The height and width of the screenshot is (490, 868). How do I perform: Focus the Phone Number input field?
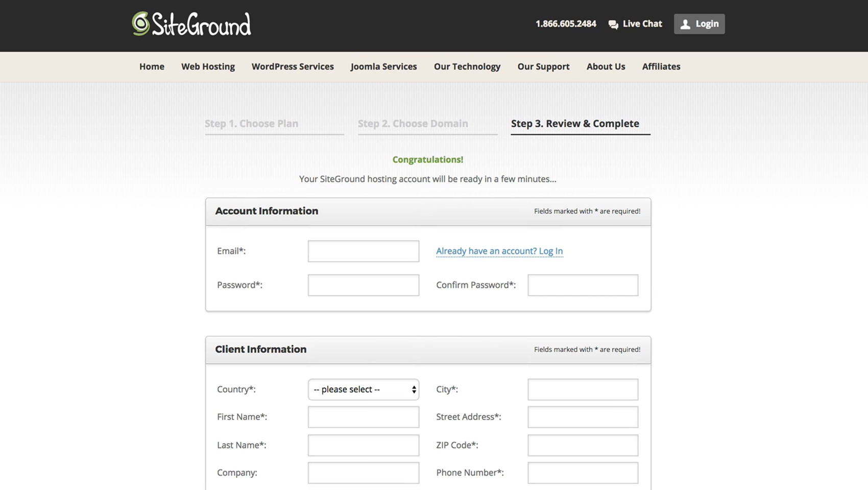coord(583,473)
